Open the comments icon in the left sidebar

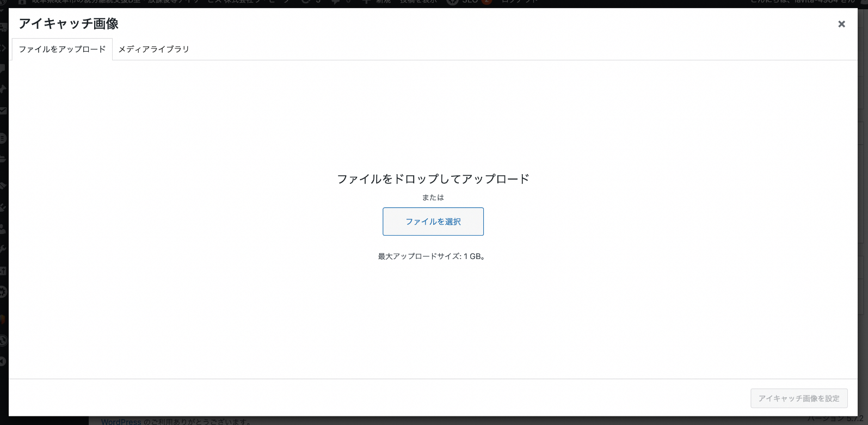click(3, 69)
